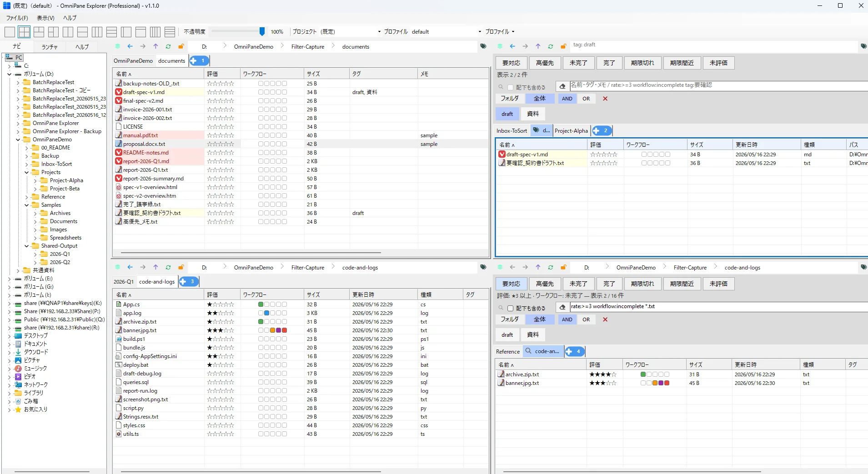Click eraser icon beside tag: draft filter box
Image resolution: width=868 pixels, height=474 pixels.
[562, 86]
